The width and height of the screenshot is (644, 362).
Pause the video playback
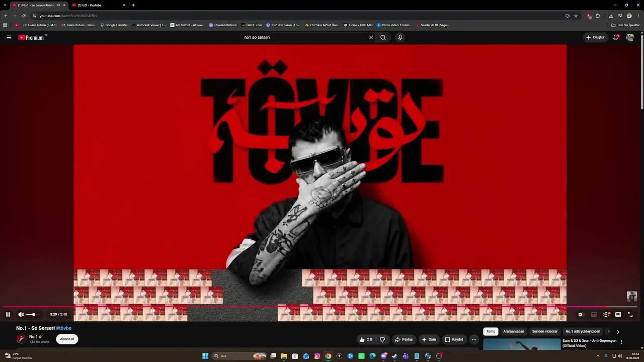(8, 314)
